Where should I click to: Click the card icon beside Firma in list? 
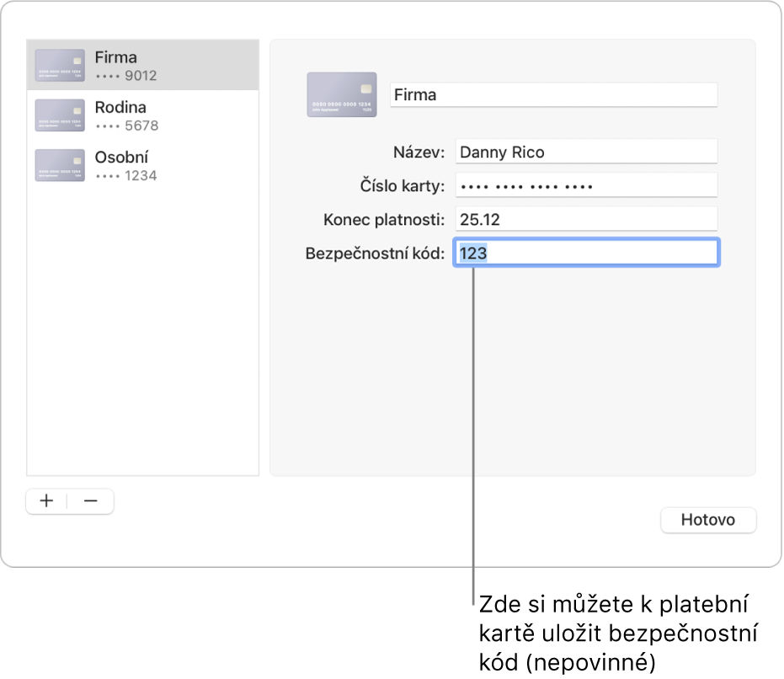tap(60, 66)
